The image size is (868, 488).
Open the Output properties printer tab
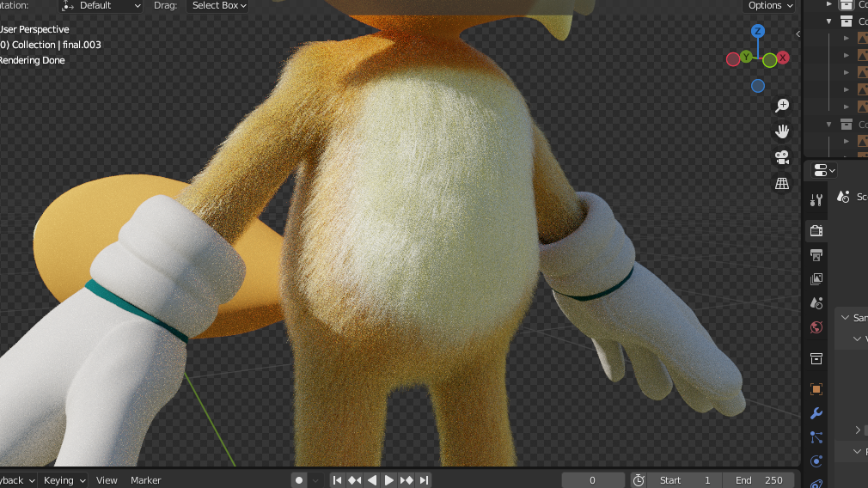(x=816, y=255)
